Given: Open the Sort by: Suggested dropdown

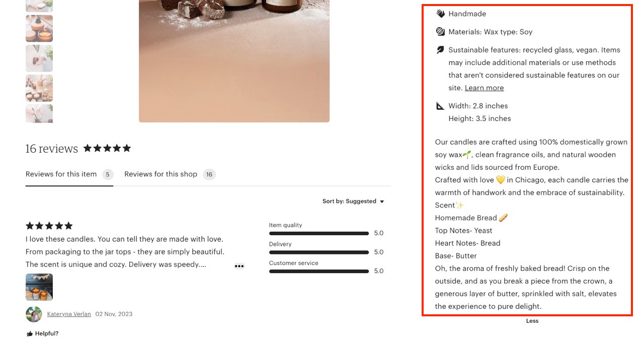Looking at the screenshot, I should point(353,201).
